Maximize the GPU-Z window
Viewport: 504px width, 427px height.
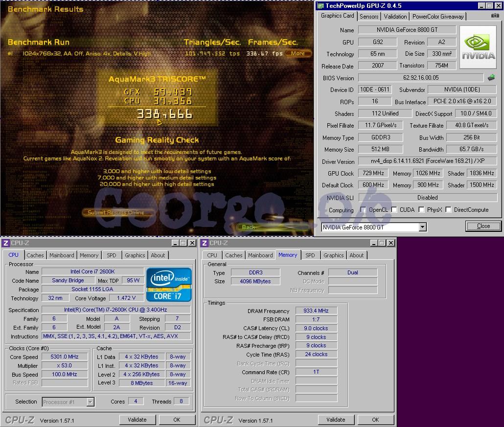pyautogui.click(x=489, y=6)
